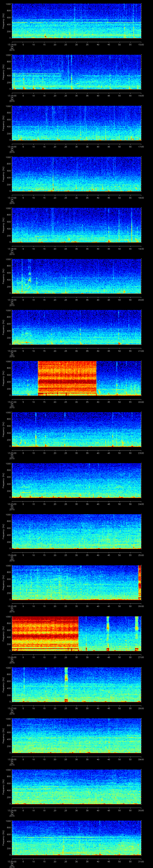This screenshot has width=153, height=868.
Task: Click the 13:22:00 start time label
Action: pos(12,453)
